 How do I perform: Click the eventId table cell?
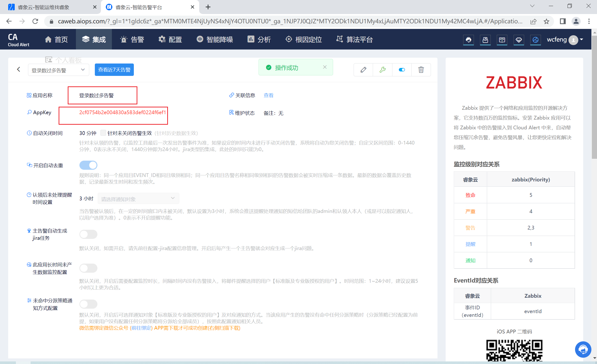(533, 311)
